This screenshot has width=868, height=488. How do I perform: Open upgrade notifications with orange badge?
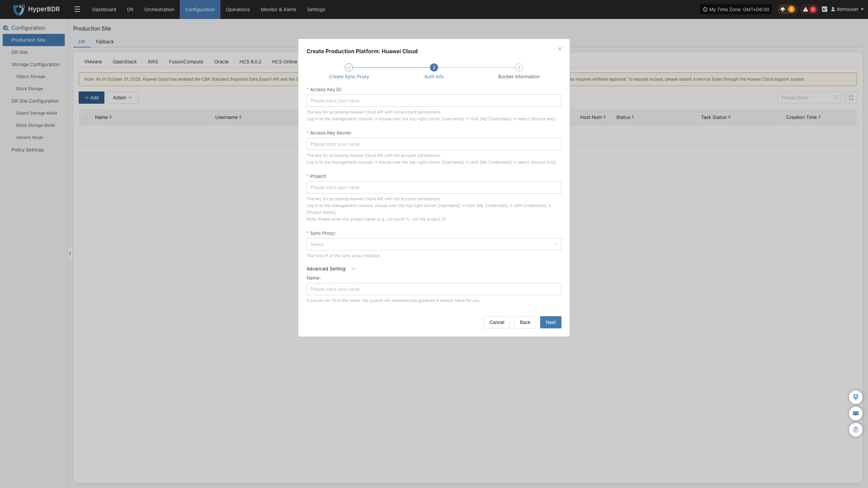pos(787,9)
